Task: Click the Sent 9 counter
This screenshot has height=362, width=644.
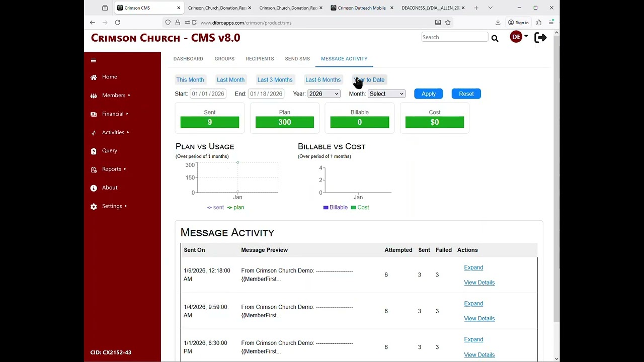Action: [x=210, y=122]
